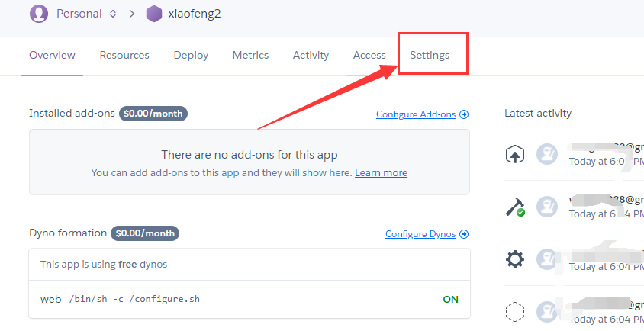Click the build hammer activity icon
The height and width of the screenshot is (331, 644).
[x=514, y=207]
